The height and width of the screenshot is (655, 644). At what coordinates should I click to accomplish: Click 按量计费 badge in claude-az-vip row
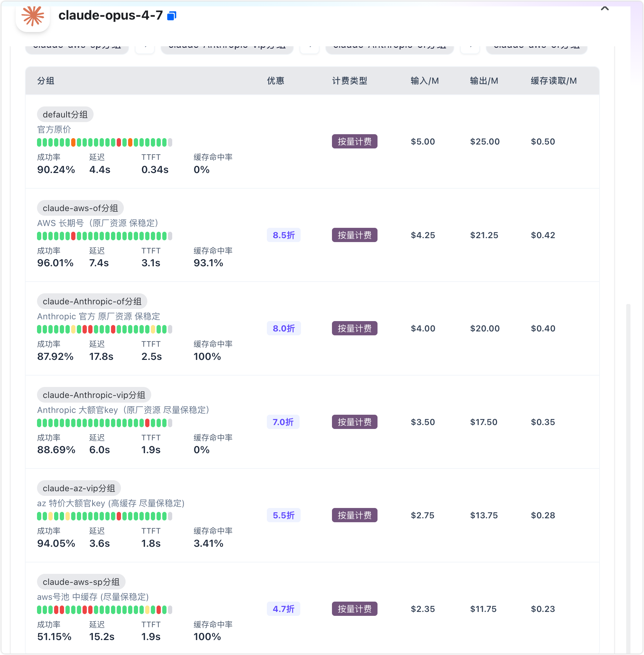(x=354, y=515)
